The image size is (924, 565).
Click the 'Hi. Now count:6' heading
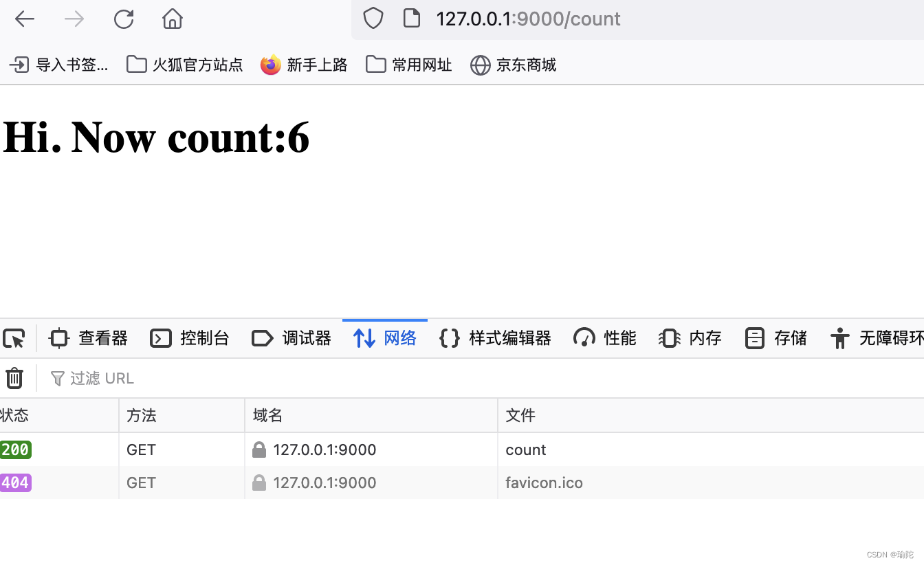[x=156, y=137]
